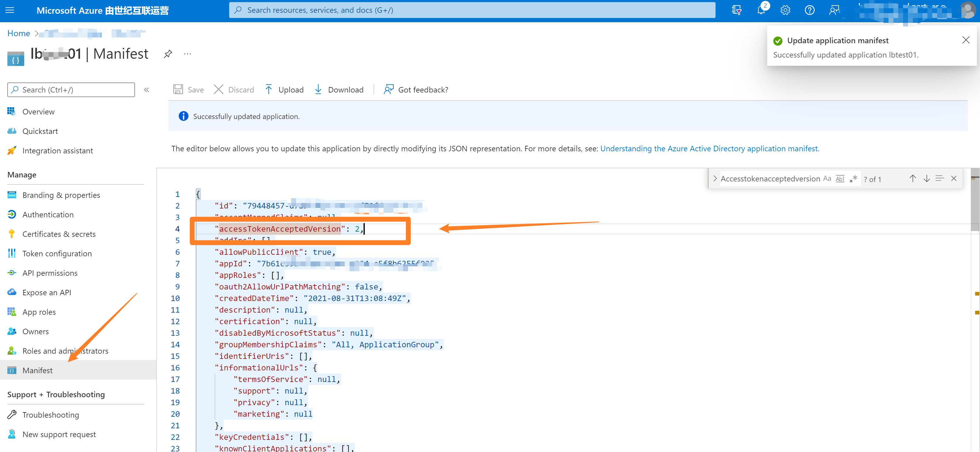
Task: Open portal settings gear icon
Action: 785,10
